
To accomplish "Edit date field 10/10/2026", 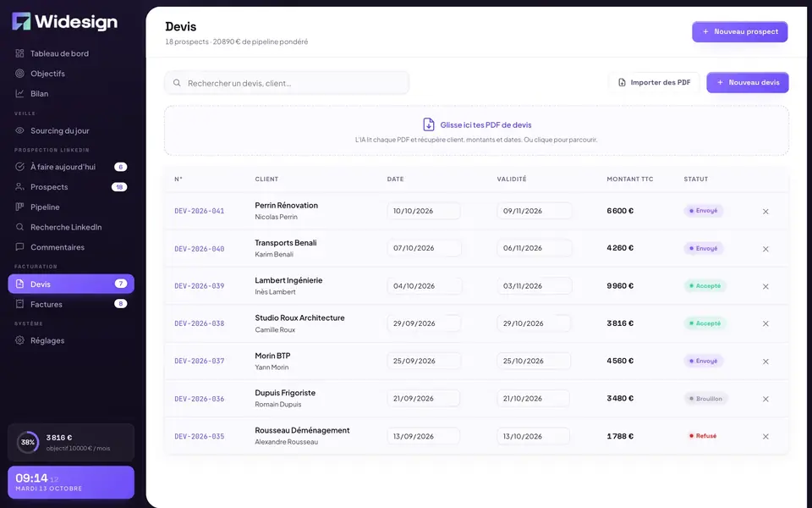I will point(424,211).
